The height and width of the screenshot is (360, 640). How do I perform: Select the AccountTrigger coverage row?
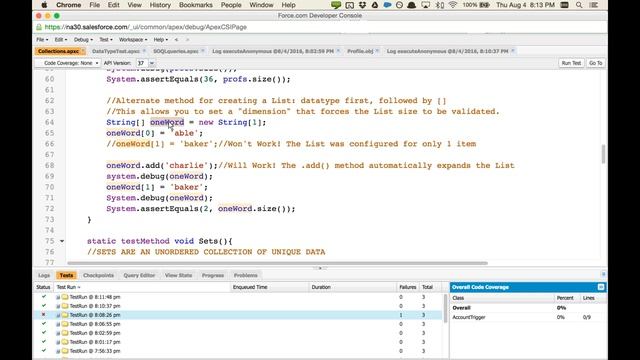[x=528, y=317]
